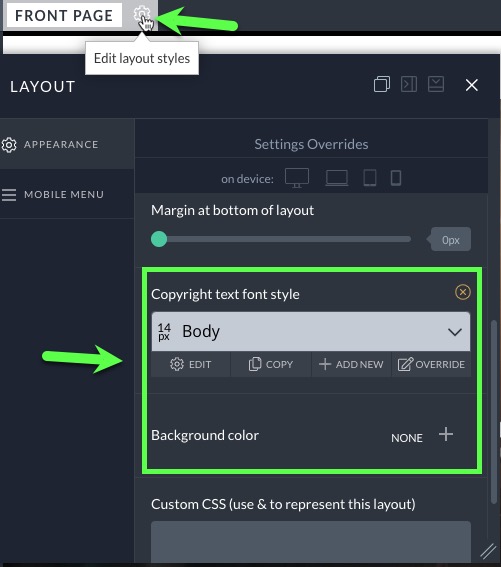Click the FRONT PAGE layout label
The width and height of the screenshot is (501, 567).
tap(64, 15)
